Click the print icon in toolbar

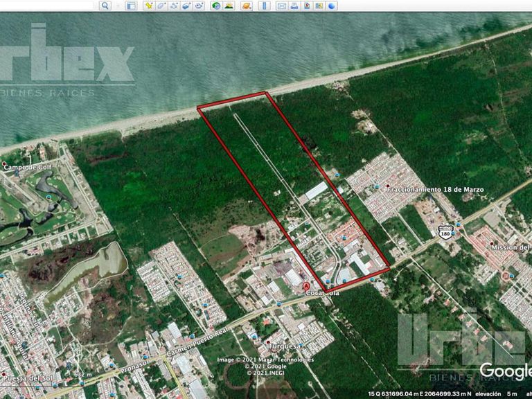click(294, 6)
